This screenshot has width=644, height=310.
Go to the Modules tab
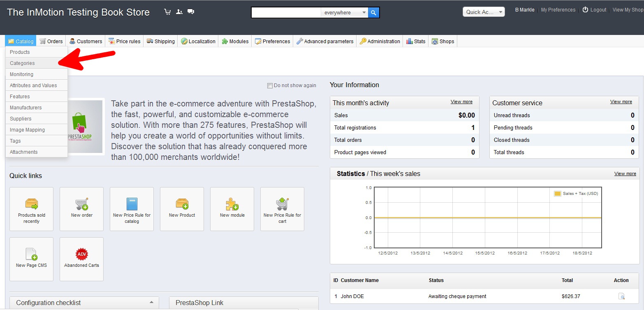tap(235, 41)
